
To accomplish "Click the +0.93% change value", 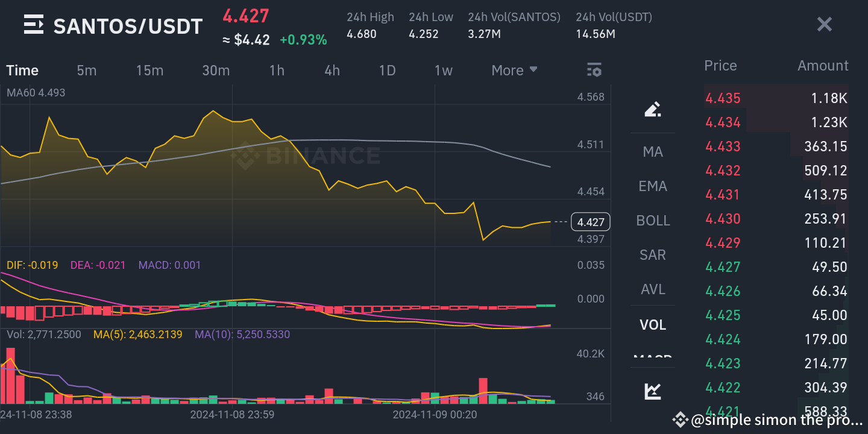I will point(303,40).
